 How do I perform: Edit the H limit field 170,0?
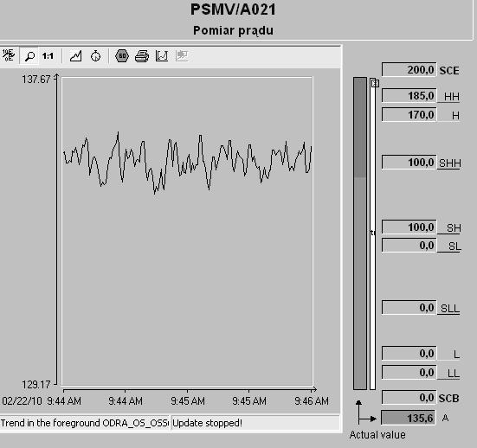(409, 114)
